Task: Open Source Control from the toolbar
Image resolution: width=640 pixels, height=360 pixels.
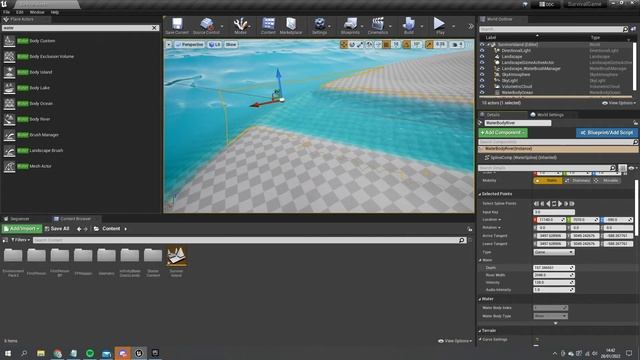Action: (206, 26)
